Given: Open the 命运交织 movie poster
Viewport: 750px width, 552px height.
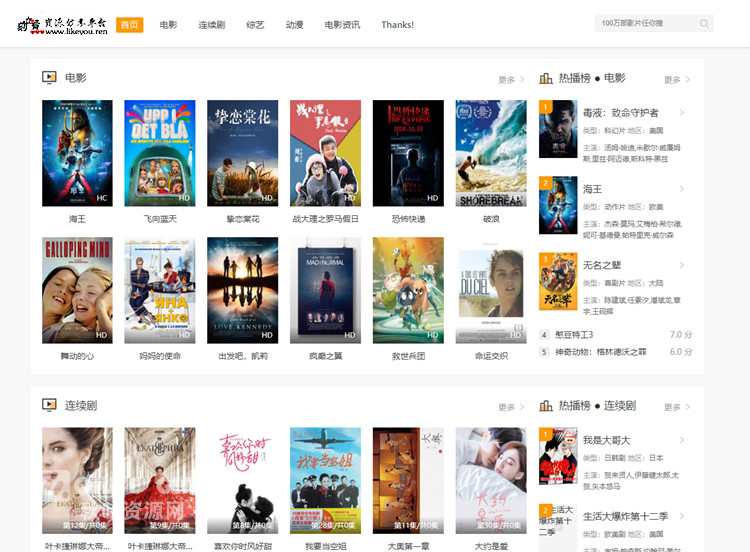Looking at the screenshot, I should (x=491, y=290).
